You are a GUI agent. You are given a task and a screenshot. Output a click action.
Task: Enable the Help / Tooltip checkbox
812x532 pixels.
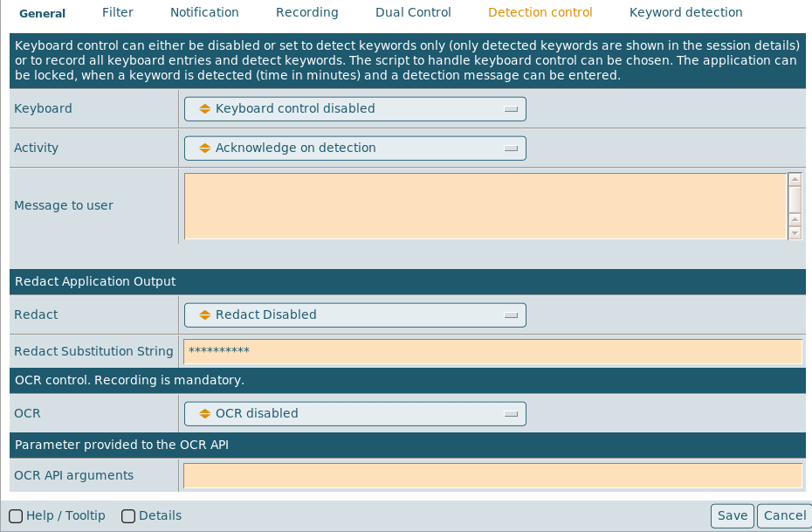click(16, 516)
